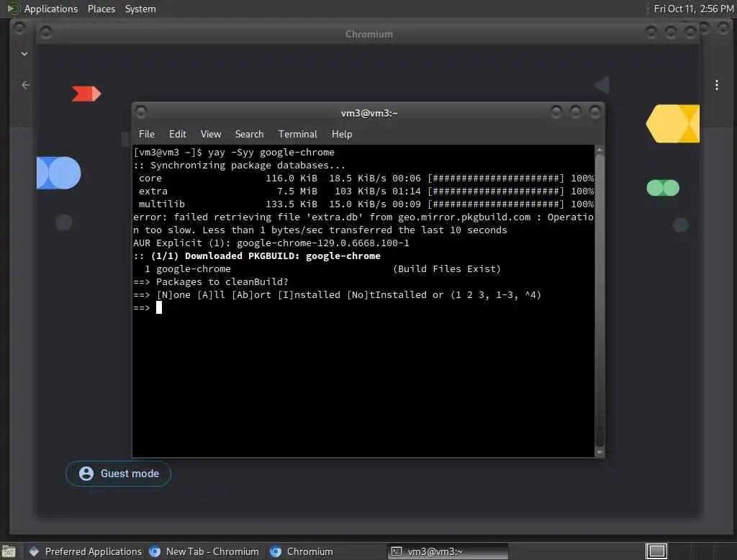Click workspace switcher in bottom panel
This screenshot has width=737, height=560.
tap(656, 551)
